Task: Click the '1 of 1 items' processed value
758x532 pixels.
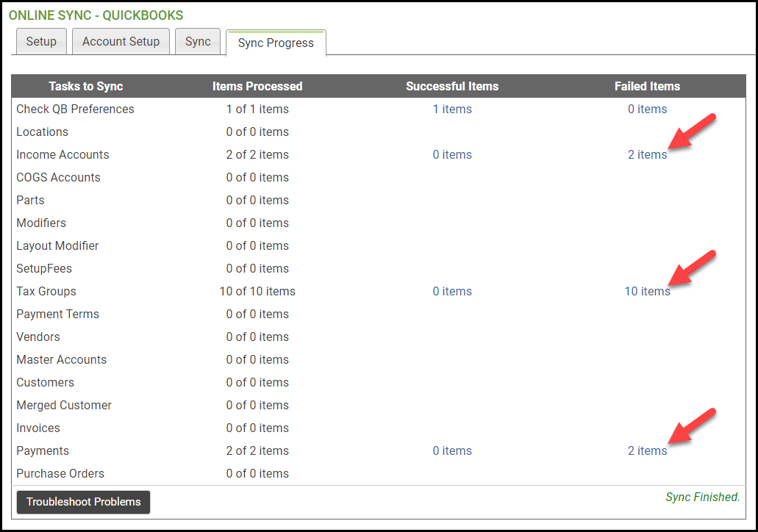Action: tap(257, 109)
